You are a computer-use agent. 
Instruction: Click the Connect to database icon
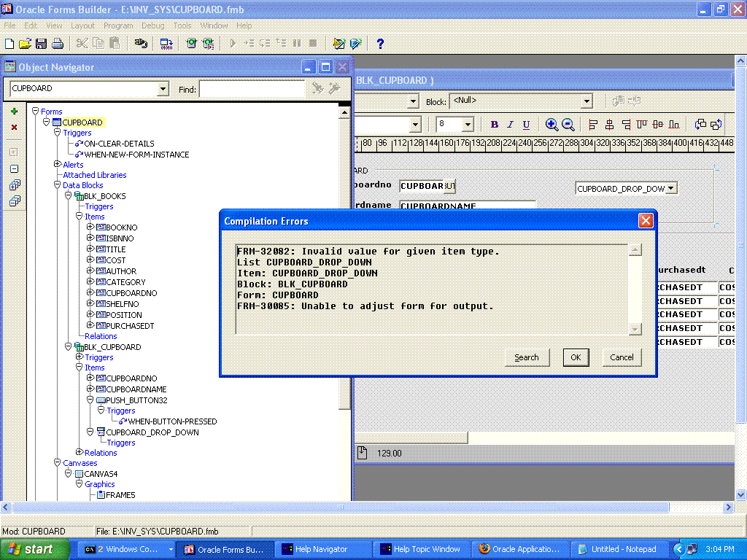tap(141, 43)
